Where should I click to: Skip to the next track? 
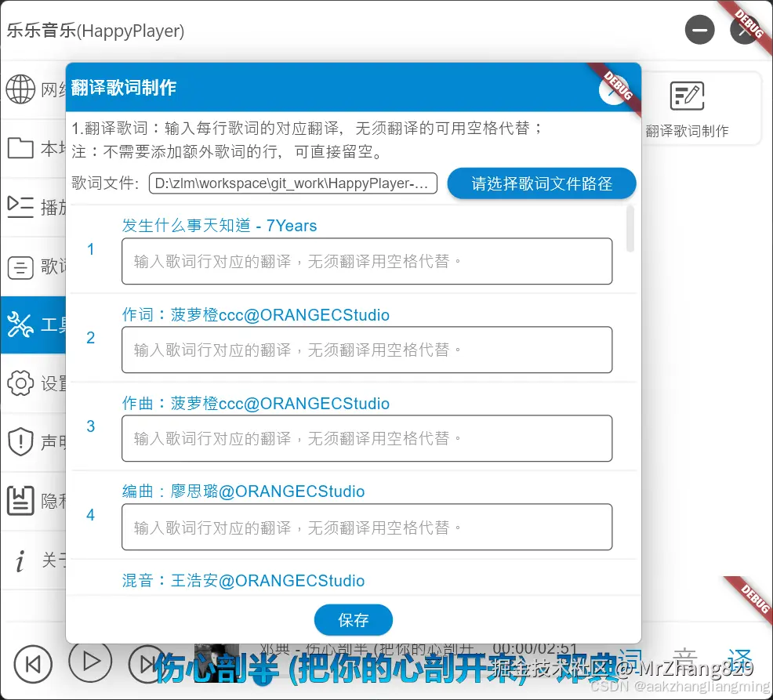click(147, 664)
